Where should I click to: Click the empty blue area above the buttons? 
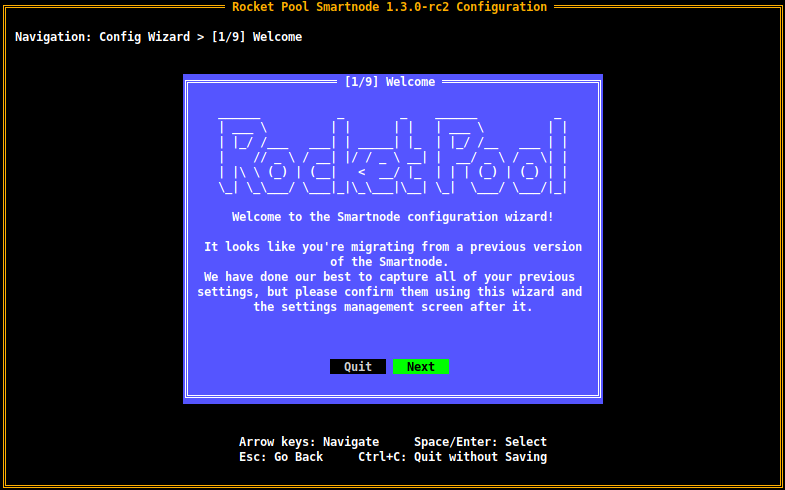(x=392, y=337)
